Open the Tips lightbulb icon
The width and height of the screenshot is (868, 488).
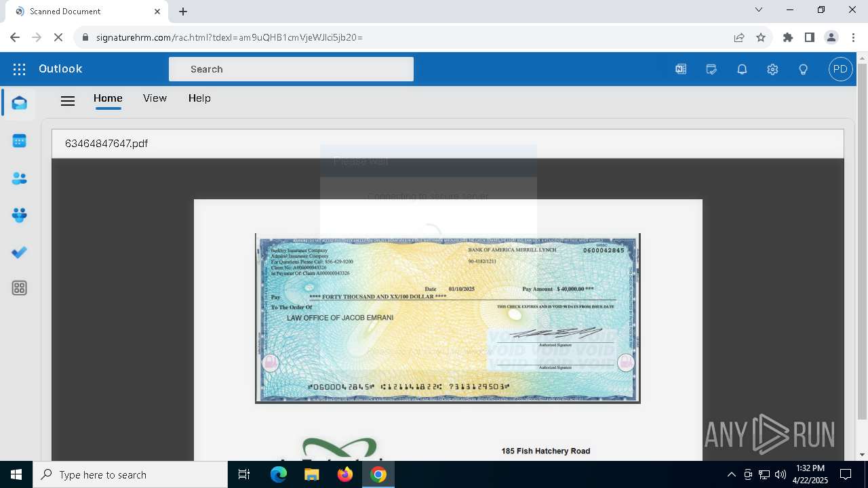pyautogui.click(x=804, y=69)
